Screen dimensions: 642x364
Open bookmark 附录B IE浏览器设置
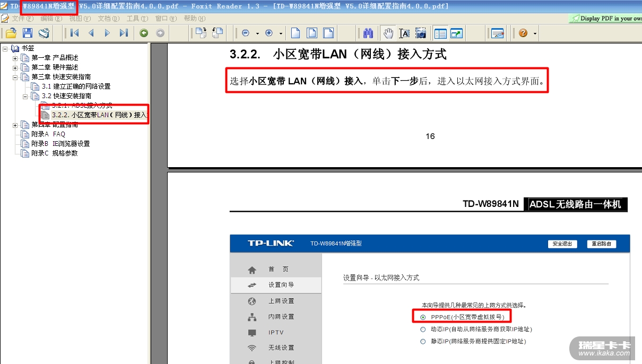tap(60, 144)
